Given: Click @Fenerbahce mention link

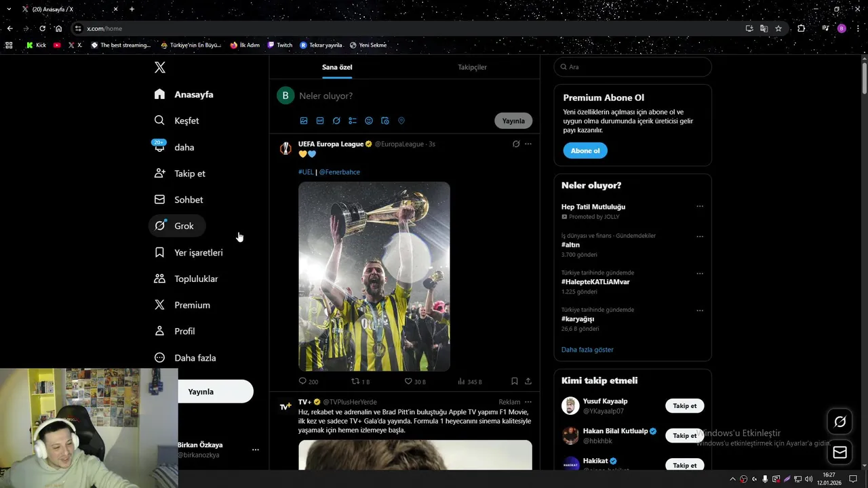Looking at the screenshot, I should click(340, 172).
